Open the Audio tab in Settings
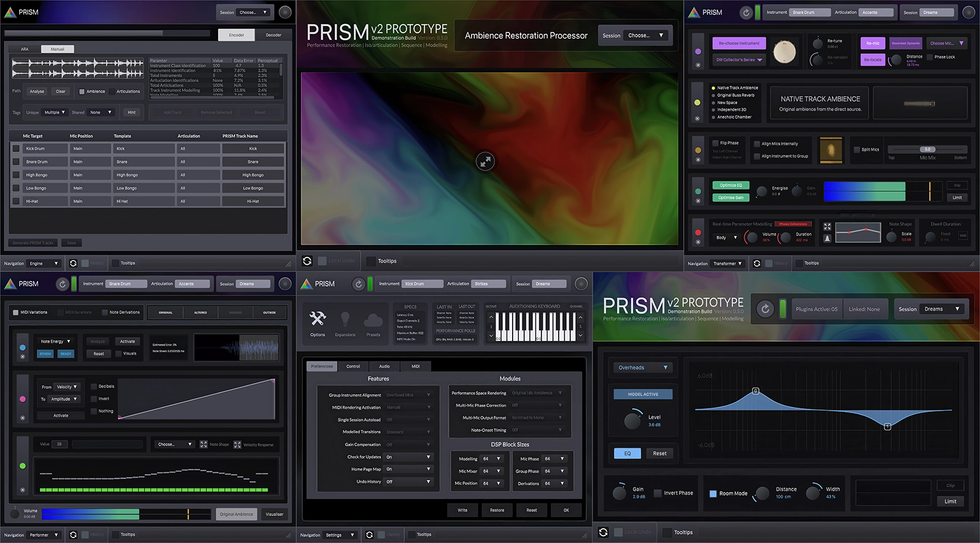This screenshot has width=980, height=543. pos(384,366)
